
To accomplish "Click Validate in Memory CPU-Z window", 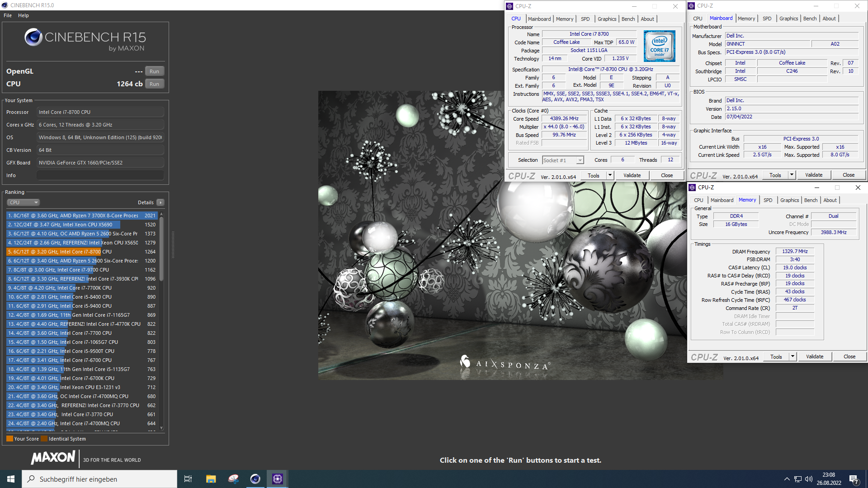I will [815, 357].
